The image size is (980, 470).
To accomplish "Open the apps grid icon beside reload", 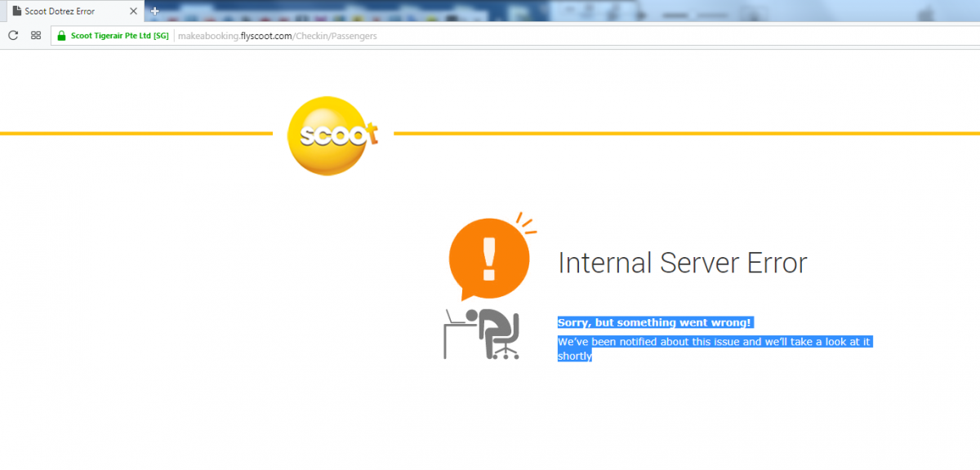I will tap(36, 36).
